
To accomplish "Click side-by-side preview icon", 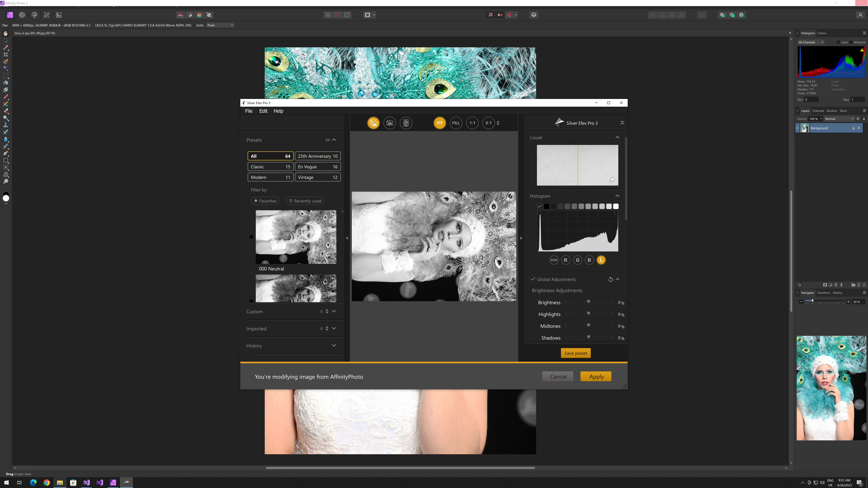I will click(x=406, y=123).
